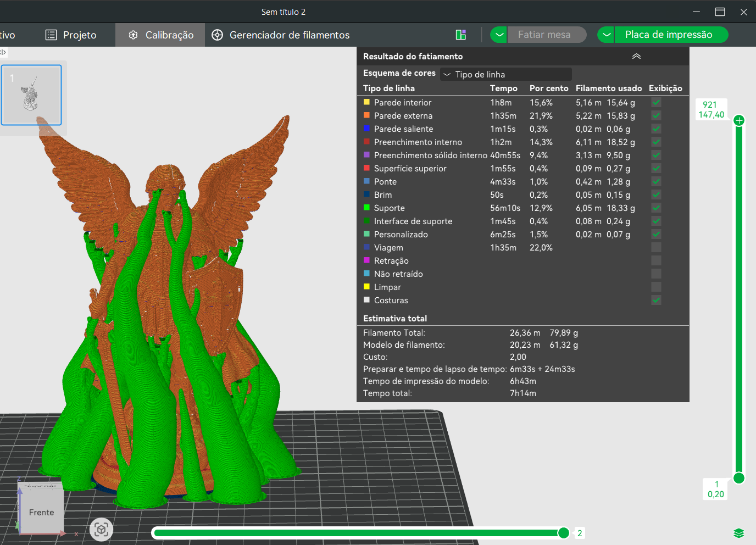Enable Viagem line display checkbox
Screen dimensions: 756x545
[656, 247]
